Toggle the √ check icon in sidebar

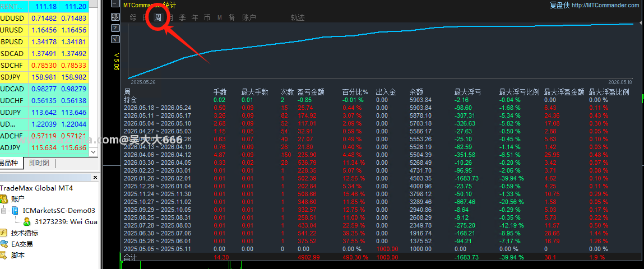point(115,39)
